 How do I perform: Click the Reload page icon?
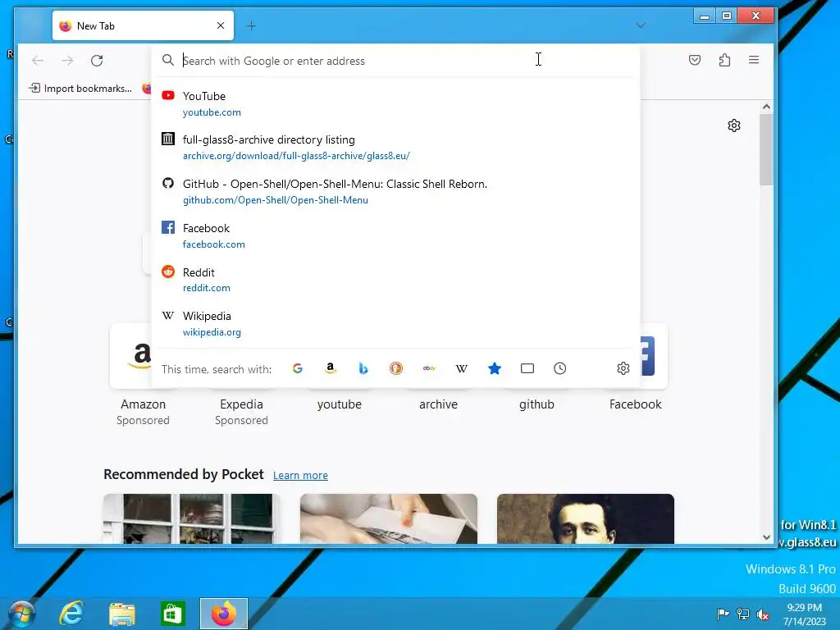tap(97, 61)
